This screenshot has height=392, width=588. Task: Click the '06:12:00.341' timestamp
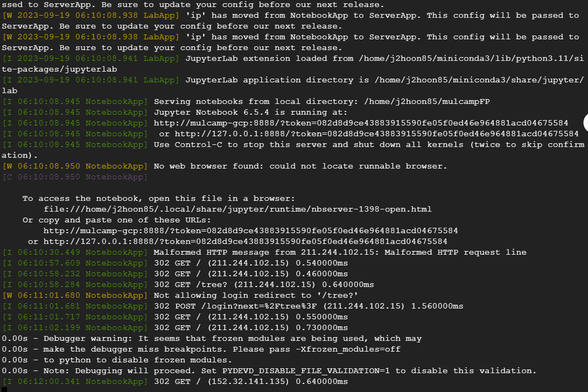pyautogui.click(x=49, y=381)
